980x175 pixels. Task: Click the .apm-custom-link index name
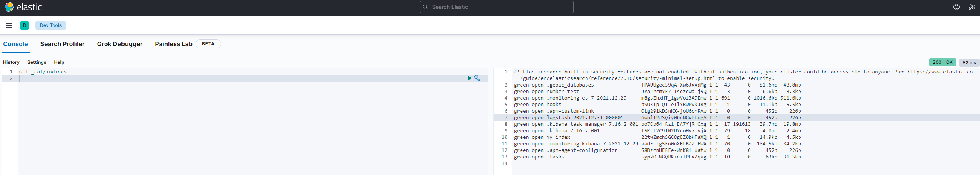coord(570,111)
